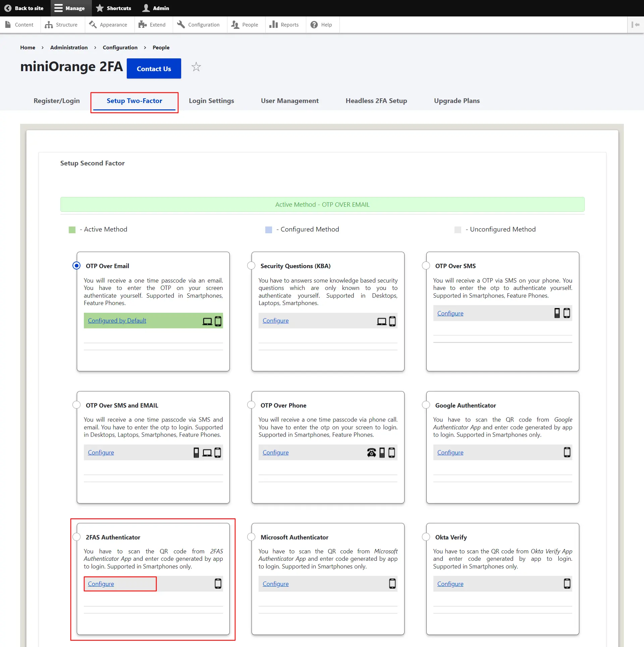Click Configure link for Okta Verify
This screenshot has width=644, height=647.
point(450,584)
